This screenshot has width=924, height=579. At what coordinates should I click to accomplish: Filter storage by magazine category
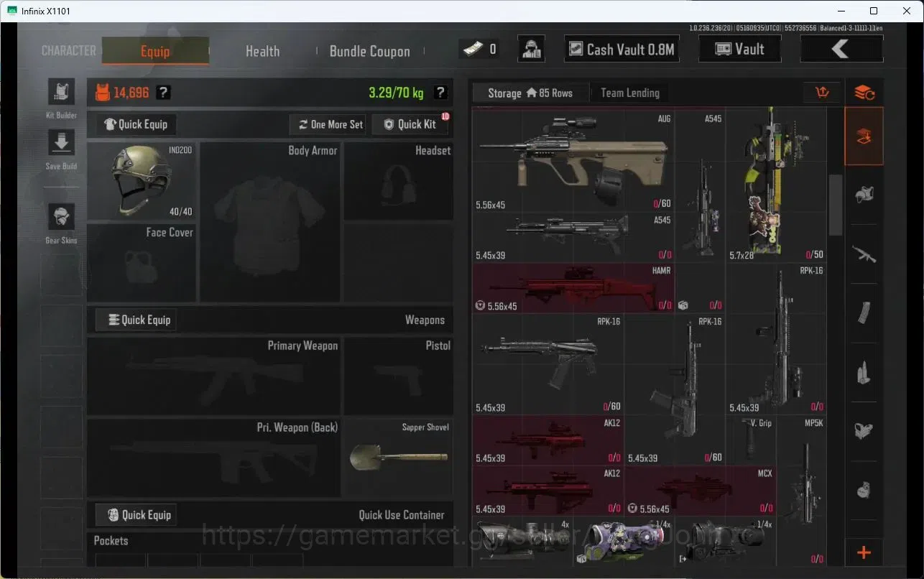[864, 312]
